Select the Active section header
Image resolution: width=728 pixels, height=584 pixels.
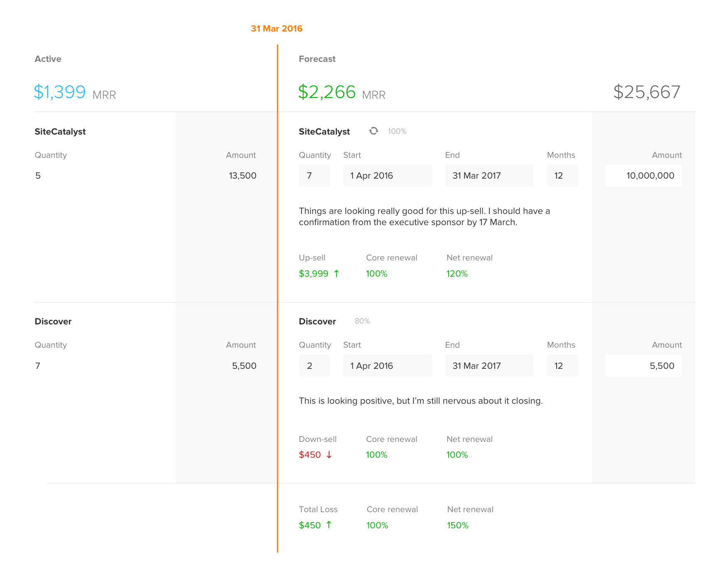click(x=48, y=59)
